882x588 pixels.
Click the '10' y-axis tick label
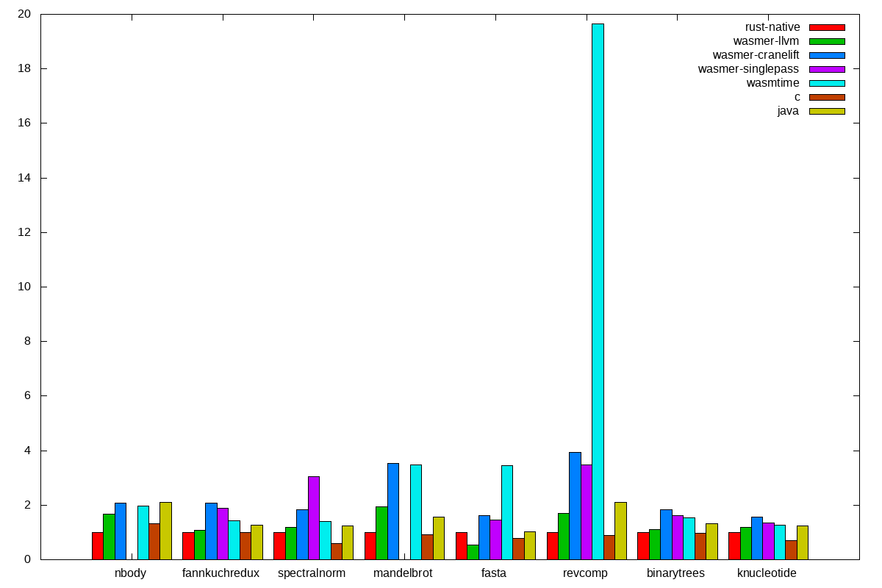coord(24,287)
